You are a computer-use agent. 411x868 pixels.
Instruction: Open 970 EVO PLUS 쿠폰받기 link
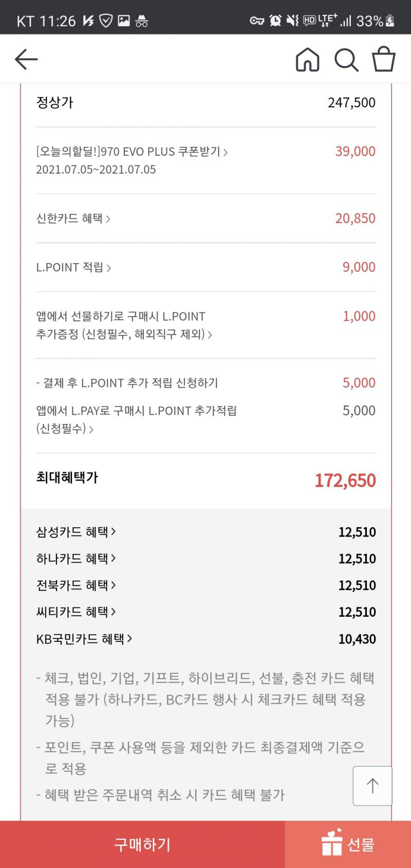(x=132, y=152)
